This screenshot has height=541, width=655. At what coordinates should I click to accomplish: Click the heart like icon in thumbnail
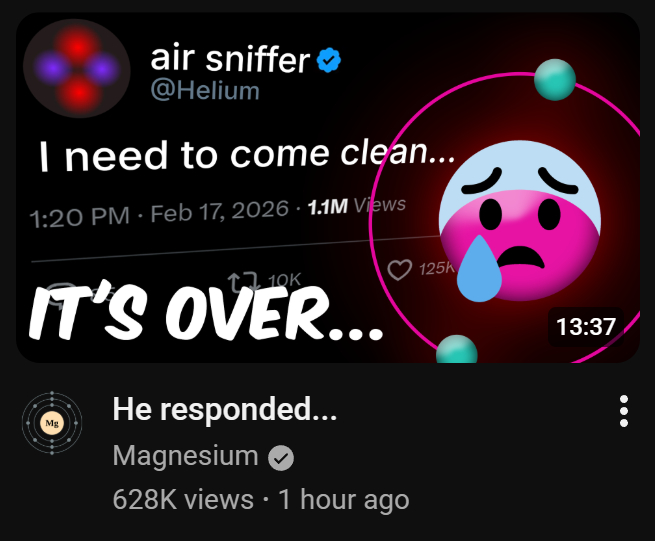point(399,270)
